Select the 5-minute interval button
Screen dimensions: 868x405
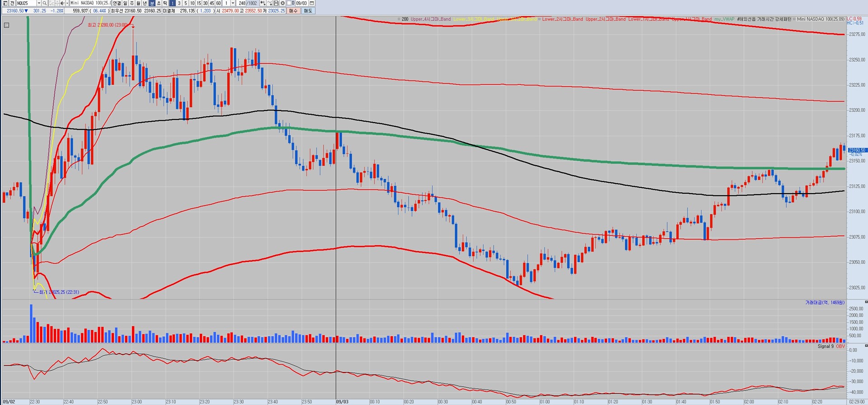(x=185, y=3)
